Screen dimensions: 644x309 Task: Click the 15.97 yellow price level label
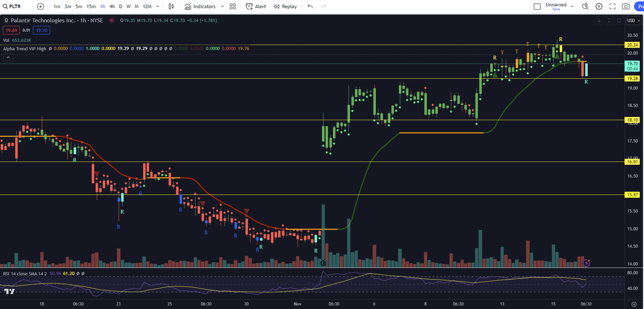pos(633,195)
